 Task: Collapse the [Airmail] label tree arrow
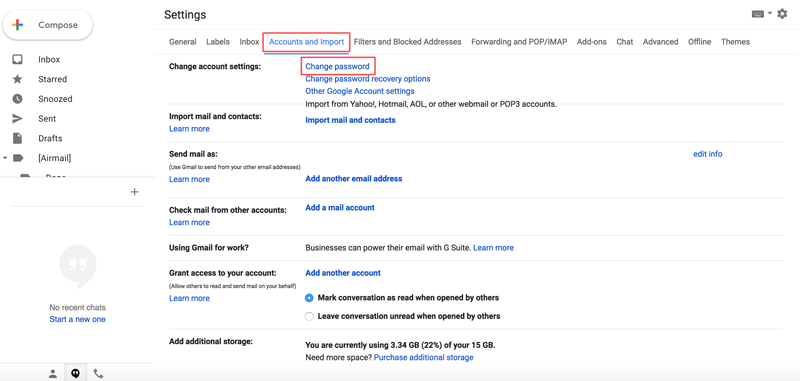5,158
